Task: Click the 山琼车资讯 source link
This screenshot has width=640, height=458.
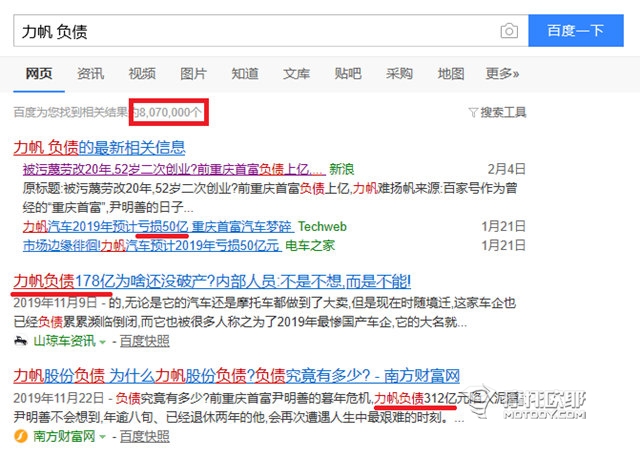Action: pyautogui.click(x=64, y=340)
